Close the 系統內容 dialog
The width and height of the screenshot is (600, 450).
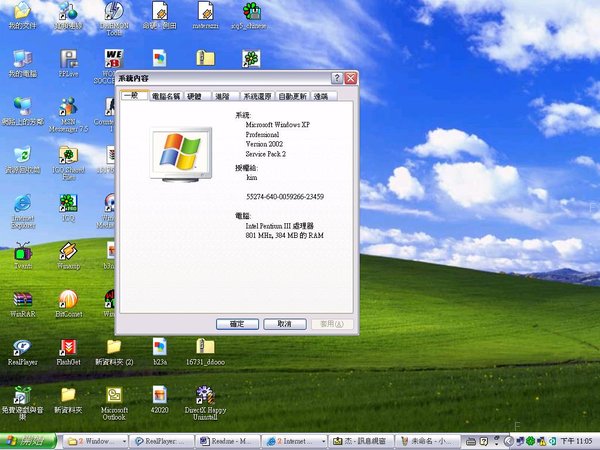(x=351, y=78)
